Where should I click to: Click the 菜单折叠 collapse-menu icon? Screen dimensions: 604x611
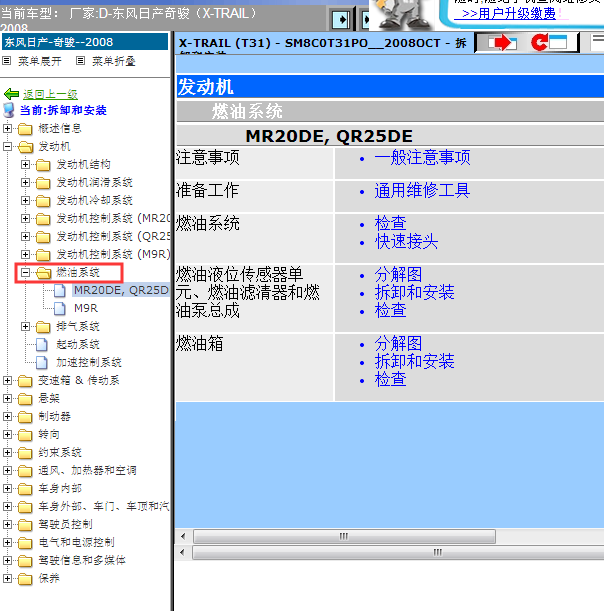click(x=80, y=61)
